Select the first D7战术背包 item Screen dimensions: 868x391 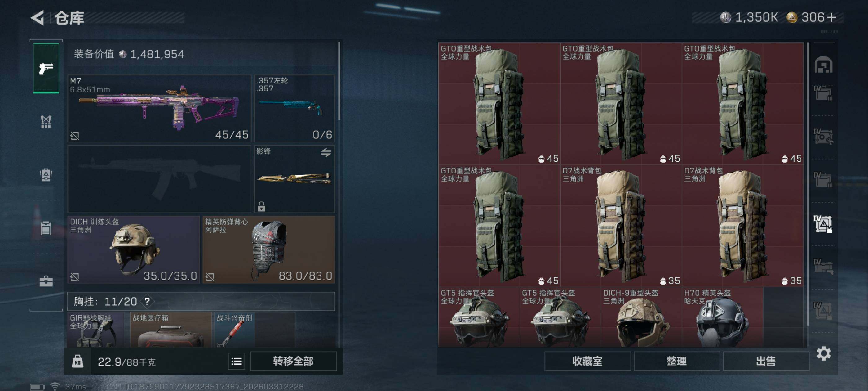(x=621, y=226)
